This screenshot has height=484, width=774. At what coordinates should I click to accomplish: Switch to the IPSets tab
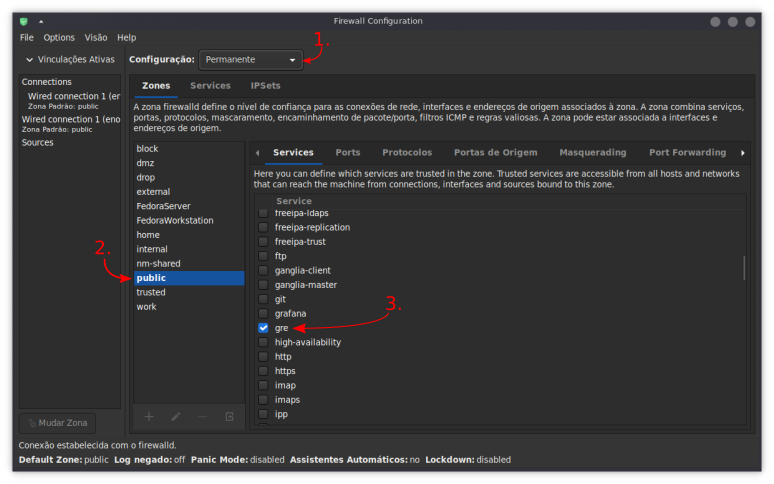click(265, 86)
